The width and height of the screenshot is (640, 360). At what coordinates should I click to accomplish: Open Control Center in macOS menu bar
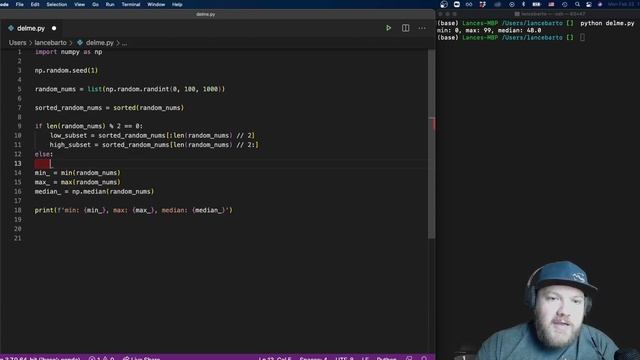(x=589, y=4)
